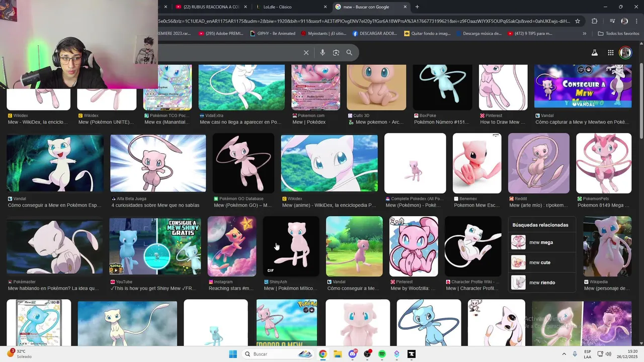Bookmark this page with star icon
The height and width of the screenshot is (362, 644).
578,21
